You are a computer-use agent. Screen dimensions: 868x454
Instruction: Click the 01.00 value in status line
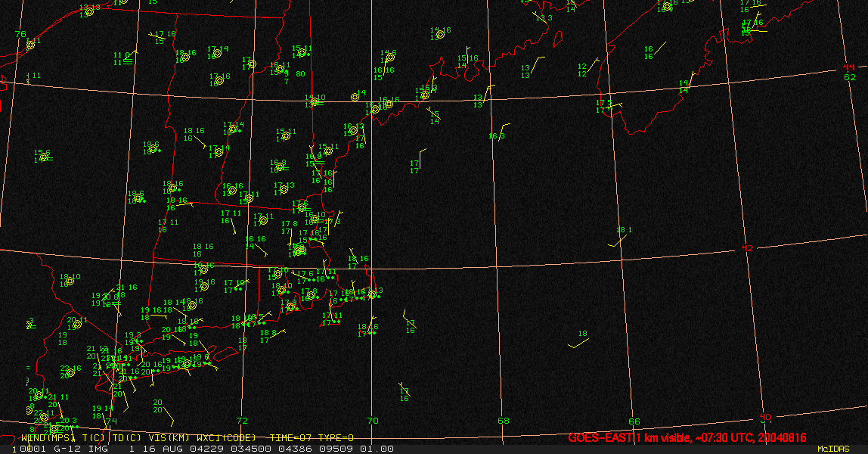pyautogui.click(x=377, y=449)
